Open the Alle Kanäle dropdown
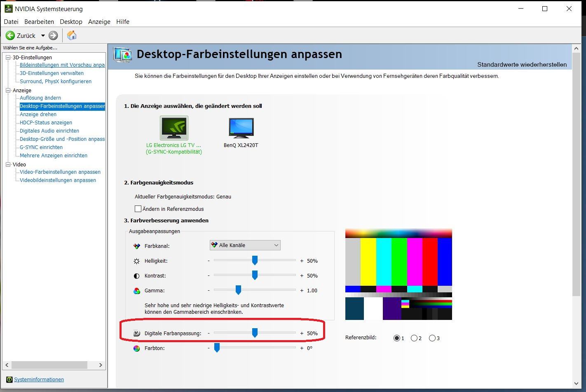 click(x=245, y=245)
